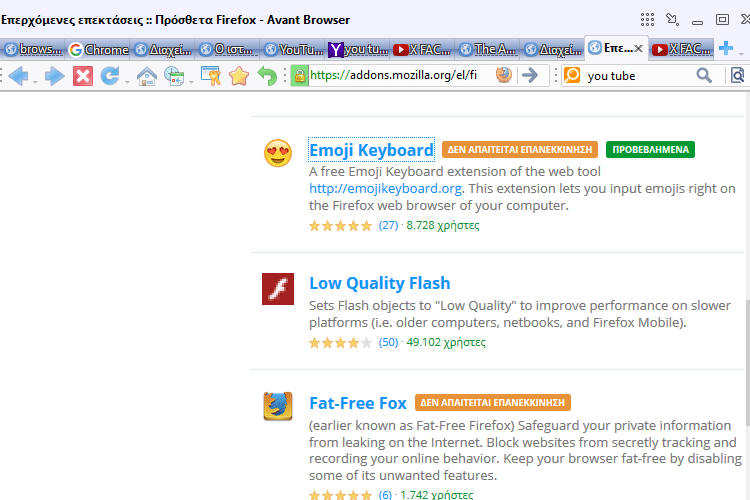Click the five-star rating of Emoji Keyboard

(340, 226)
